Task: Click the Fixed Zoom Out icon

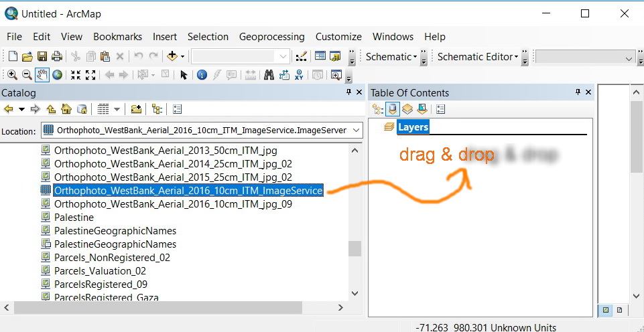Action: [90, 75]
